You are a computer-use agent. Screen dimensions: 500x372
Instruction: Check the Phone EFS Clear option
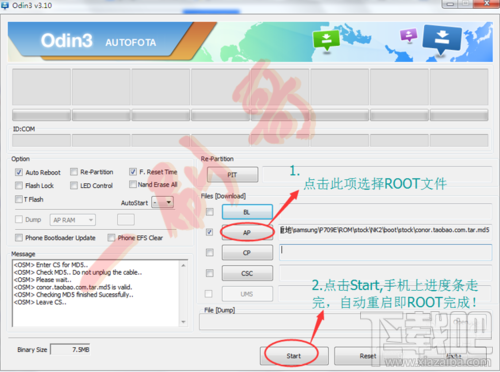111,237
